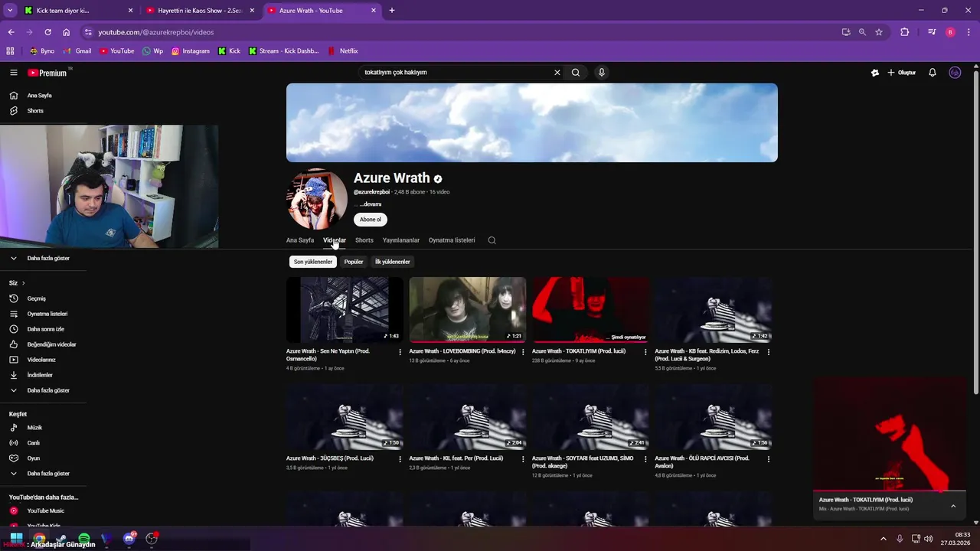This screenshot has height=551, width=980.
Task: Open the SOYTARI feat UZUM3 video link
Action: coord(583,462)
